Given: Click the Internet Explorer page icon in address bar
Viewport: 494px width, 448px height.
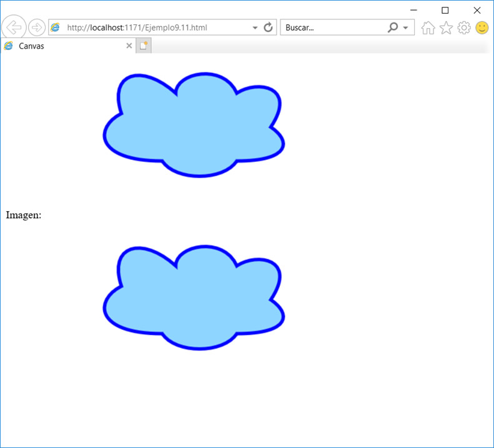Looking at the screenshot, I should click(x=55, y=27).
